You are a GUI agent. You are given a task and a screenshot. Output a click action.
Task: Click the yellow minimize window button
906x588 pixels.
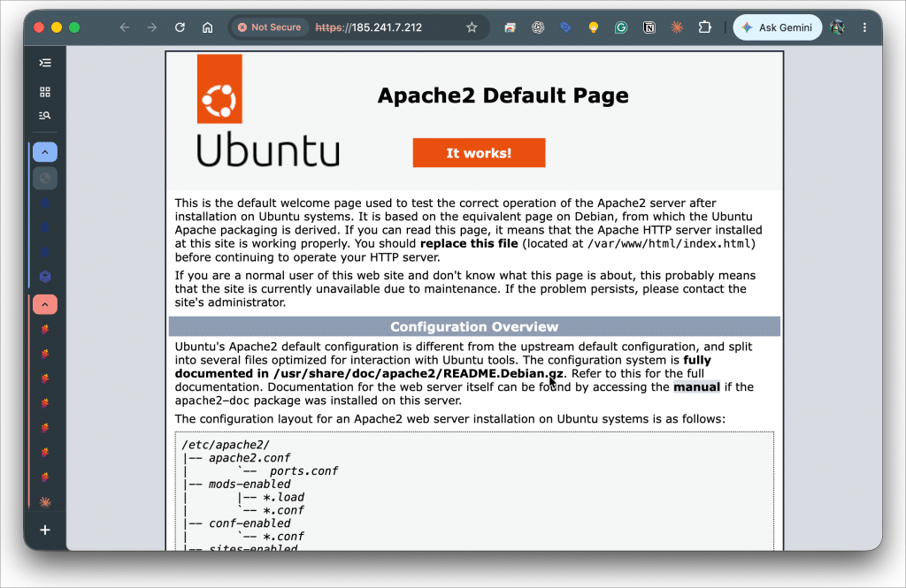[x=57, y=27]
